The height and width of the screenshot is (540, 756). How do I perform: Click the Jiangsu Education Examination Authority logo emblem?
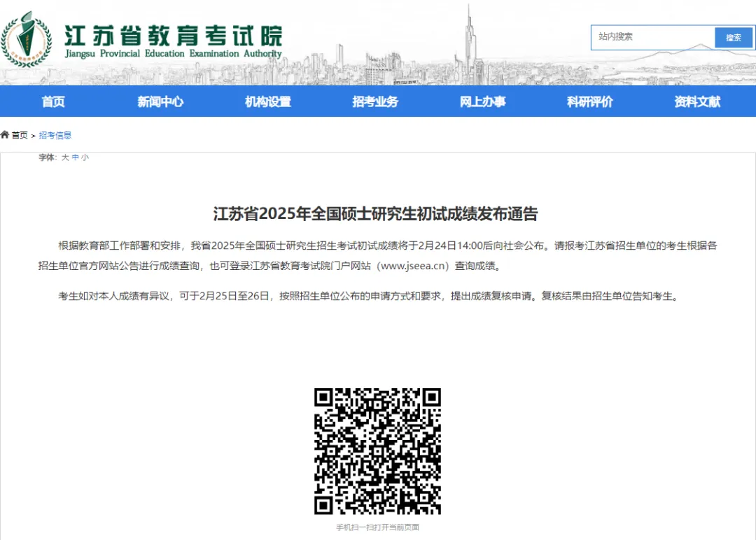[26, 39]
